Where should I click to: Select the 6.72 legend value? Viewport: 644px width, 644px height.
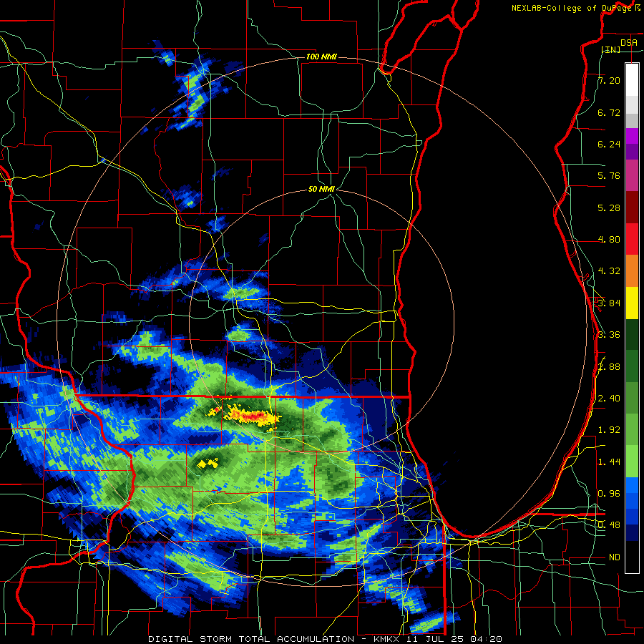point(609,112)
